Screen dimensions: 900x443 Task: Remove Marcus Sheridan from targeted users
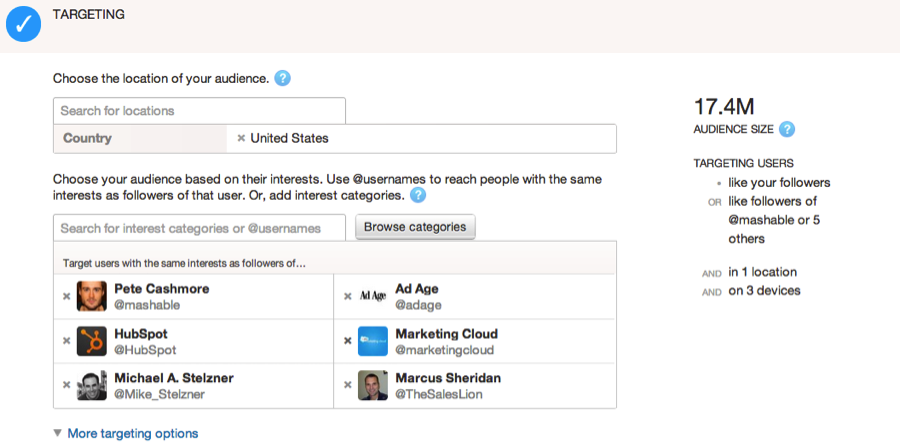click(347, 385)
